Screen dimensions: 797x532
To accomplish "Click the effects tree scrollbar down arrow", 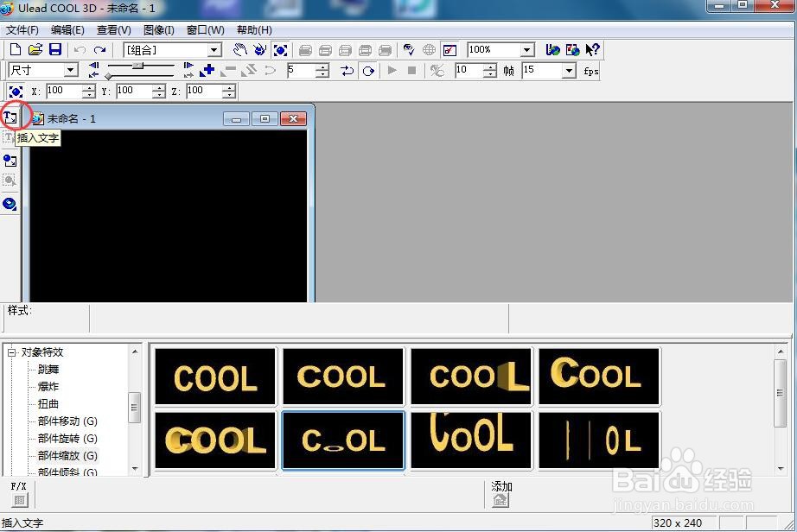I will click(x=135, y=469).
